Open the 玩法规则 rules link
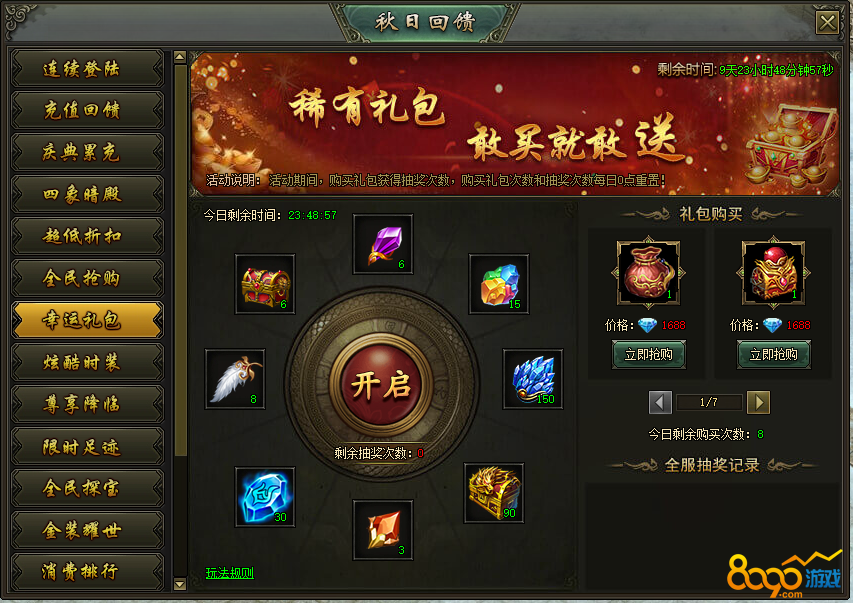 point(230,573)
